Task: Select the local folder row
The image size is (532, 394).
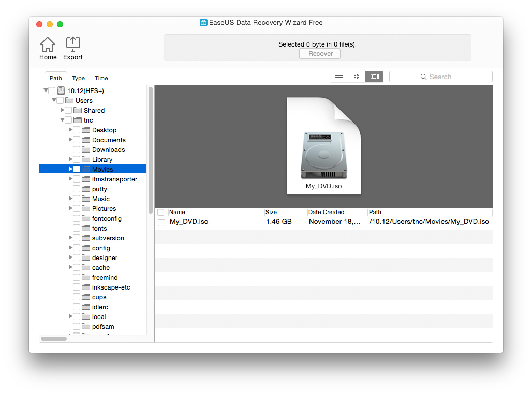Action: tap(93, 316)
